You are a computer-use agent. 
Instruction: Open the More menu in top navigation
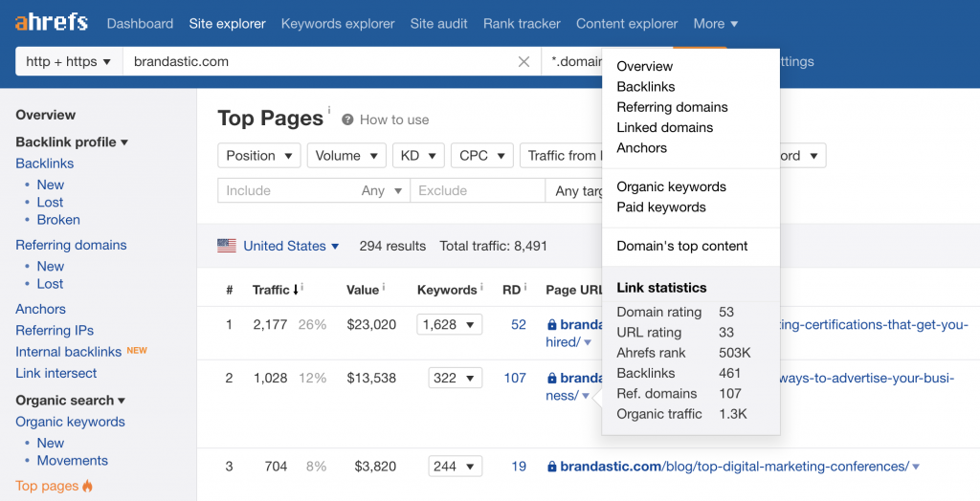point(716,24)
